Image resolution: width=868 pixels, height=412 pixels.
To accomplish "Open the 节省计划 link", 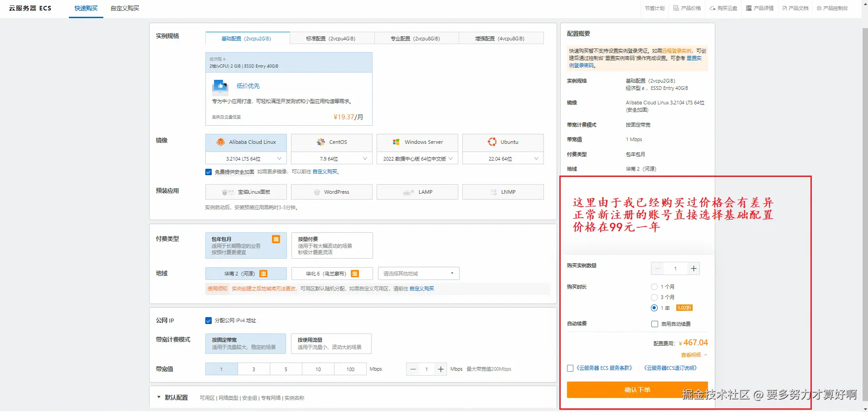I will coord(655,8).
